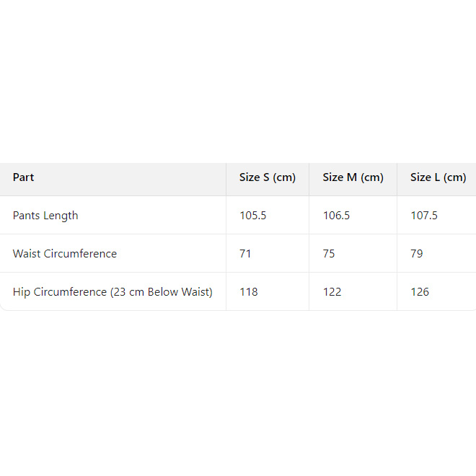
Task: Click the '(cm)' unit in Size L header
Action: tap(455, 177)
